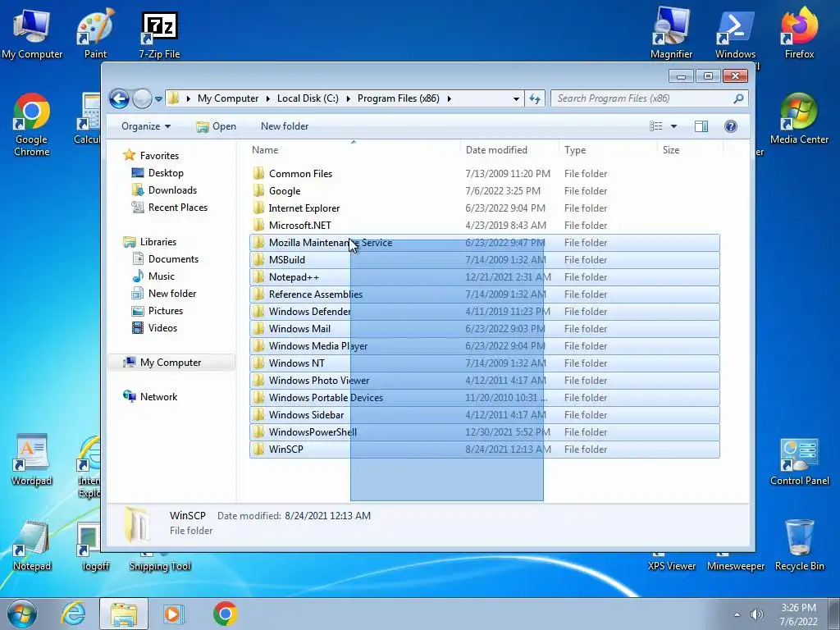
Task: Select Pictures library
Action: (x=166, y=311)
